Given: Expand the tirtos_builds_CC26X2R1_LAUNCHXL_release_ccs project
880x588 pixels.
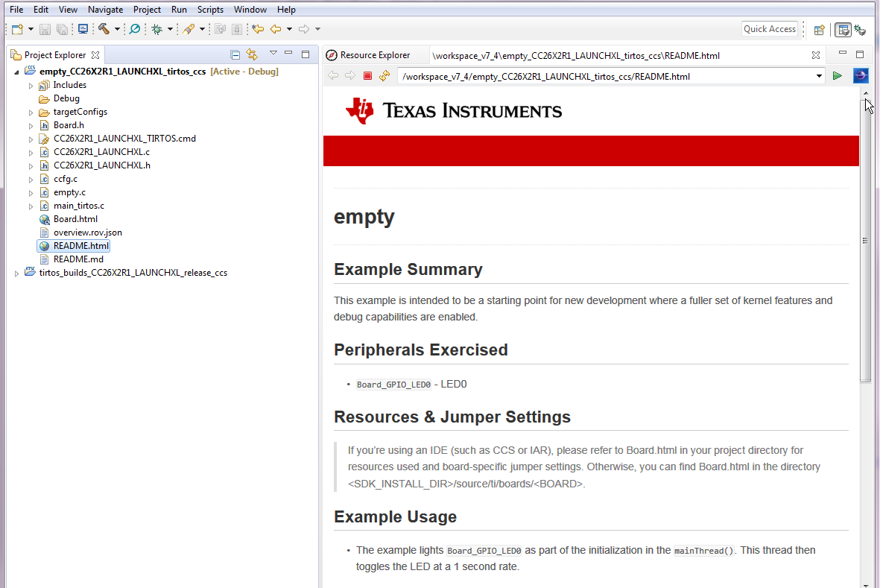Looking at the screenshot, I should click(16, 272).
